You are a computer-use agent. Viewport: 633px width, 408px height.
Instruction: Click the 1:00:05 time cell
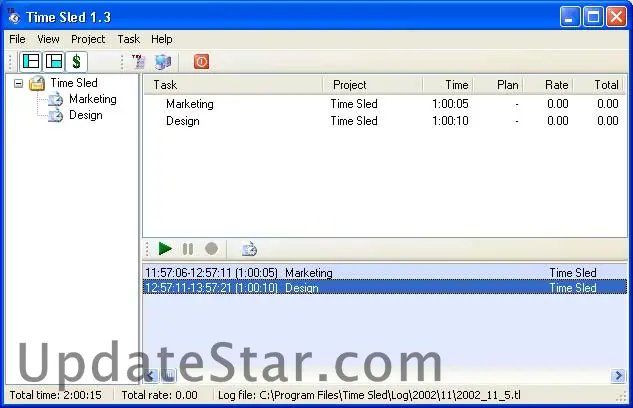click(x=450, y=104)
